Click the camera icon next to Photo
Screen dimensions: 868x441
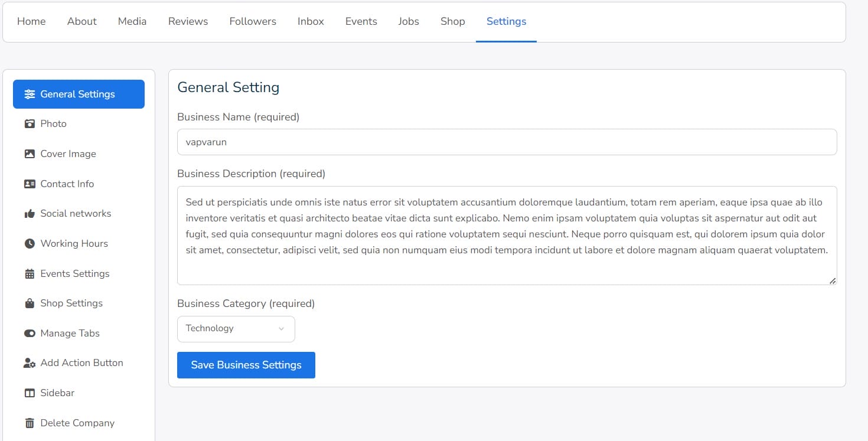point(30,124)
